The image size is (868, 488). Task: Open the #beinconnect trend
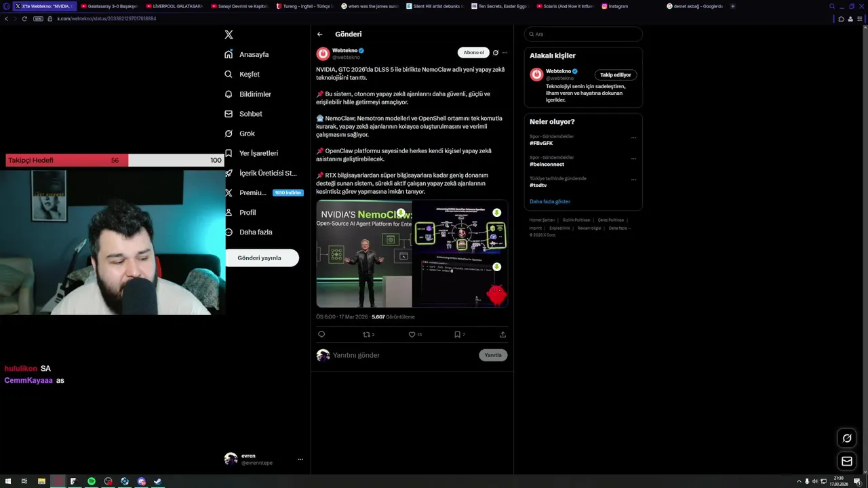tap(547, 164)
